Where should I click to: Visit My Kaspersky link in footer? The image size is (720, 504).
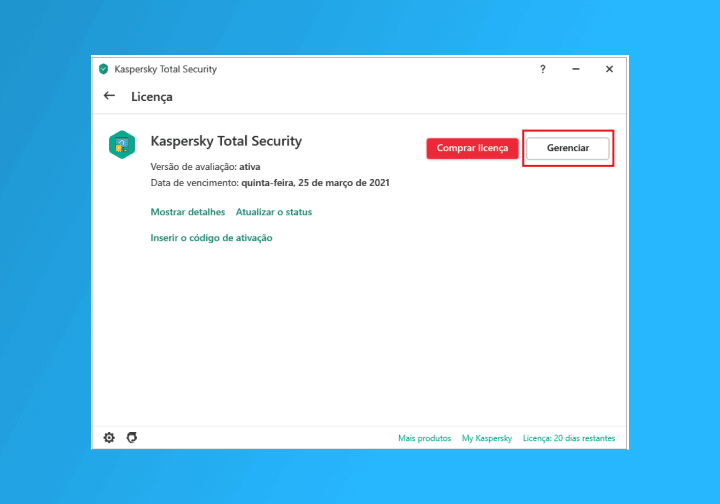(486, 439)
